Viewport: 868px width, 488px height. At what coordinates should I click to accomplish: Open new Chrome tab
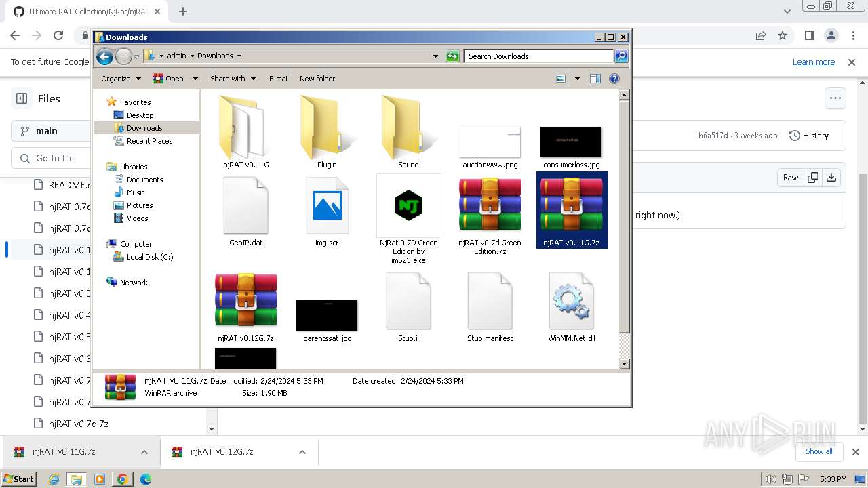(183, 12)
